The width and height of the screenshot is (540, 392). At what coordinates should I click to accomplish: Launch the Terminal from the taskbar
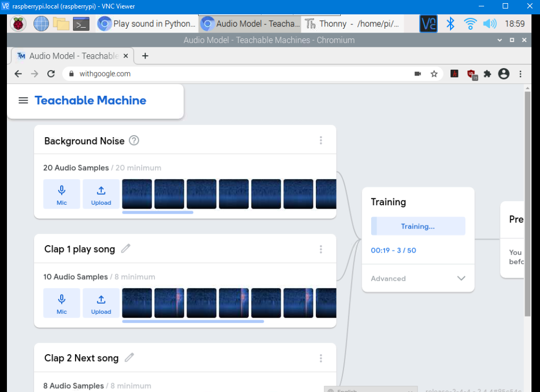pyautogui.click(x=81, y=24)
